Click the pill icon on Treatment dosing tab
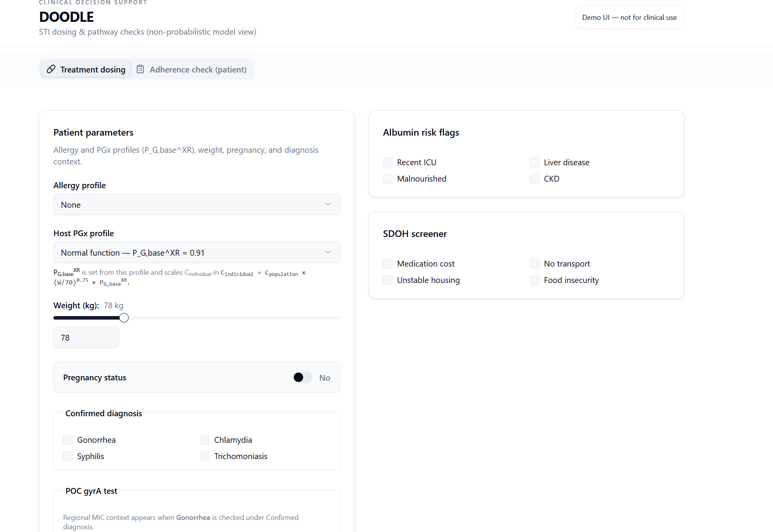Screen dimensions: 773x532 (51, 69)
